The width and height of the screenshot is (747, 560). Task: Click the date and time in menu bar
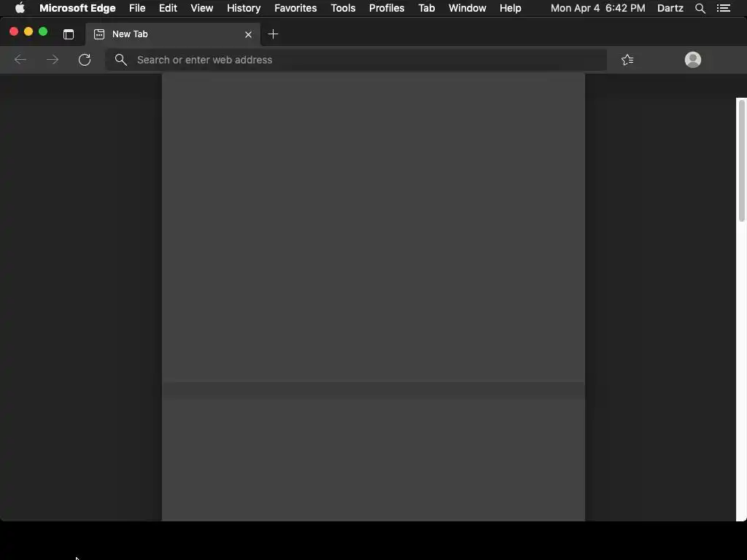tap(598, 8)
